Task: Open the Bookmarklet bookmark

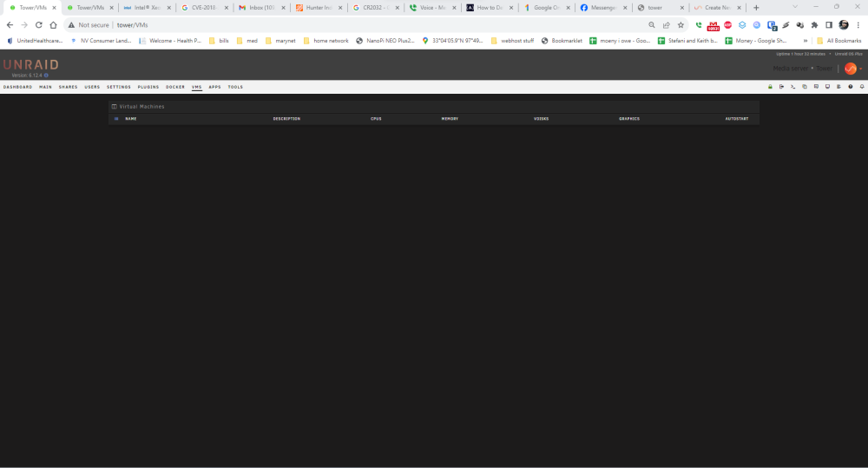Action: point(562,41)
